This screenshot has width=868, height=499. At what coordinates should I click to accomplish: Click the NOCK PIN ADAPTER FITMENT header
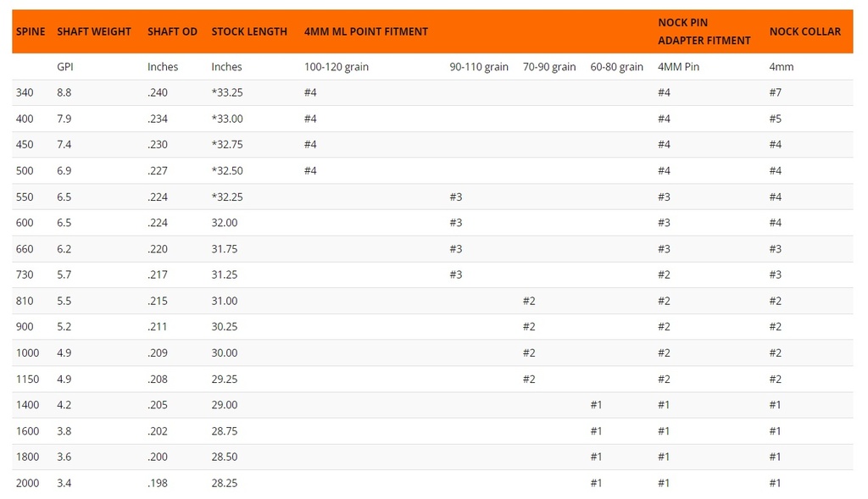tap(704, 31)
